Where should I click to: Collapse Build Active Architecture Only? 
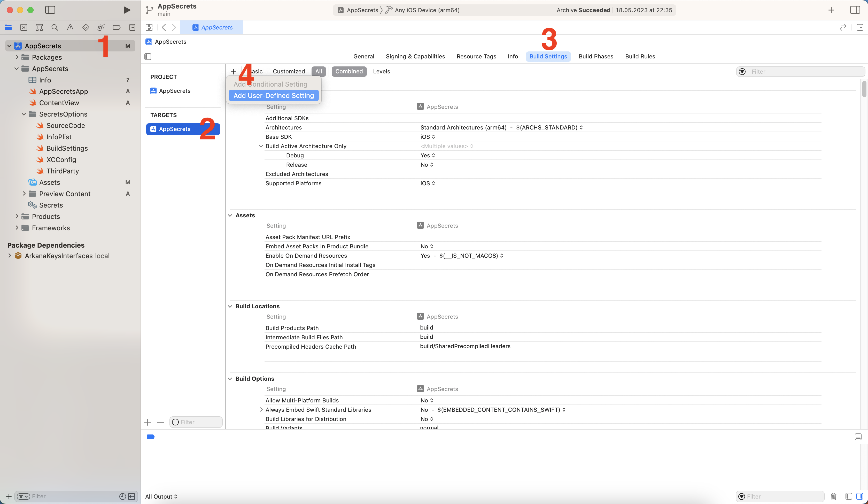click(x=261, y=146)
